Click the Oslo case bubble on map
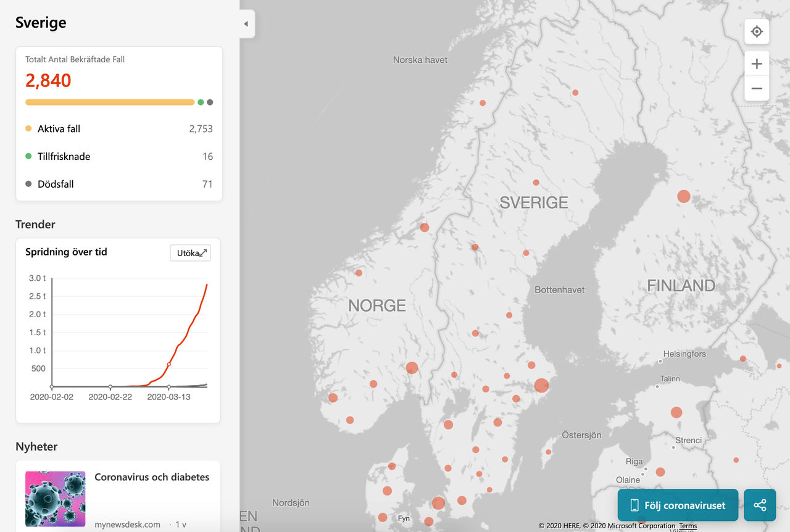This screenshot has width=790, height=532. [x=412, y=368]
